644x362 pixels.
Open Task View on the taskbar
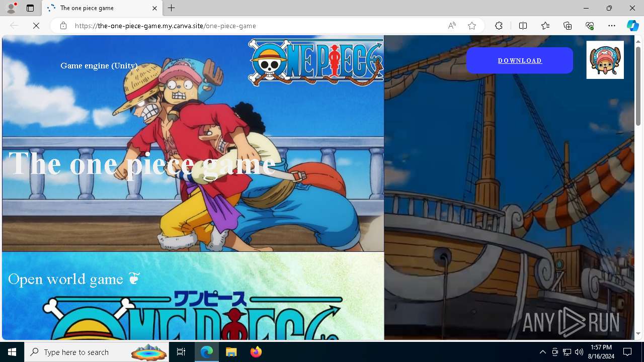pyautogui.click(x=182, y=352)
